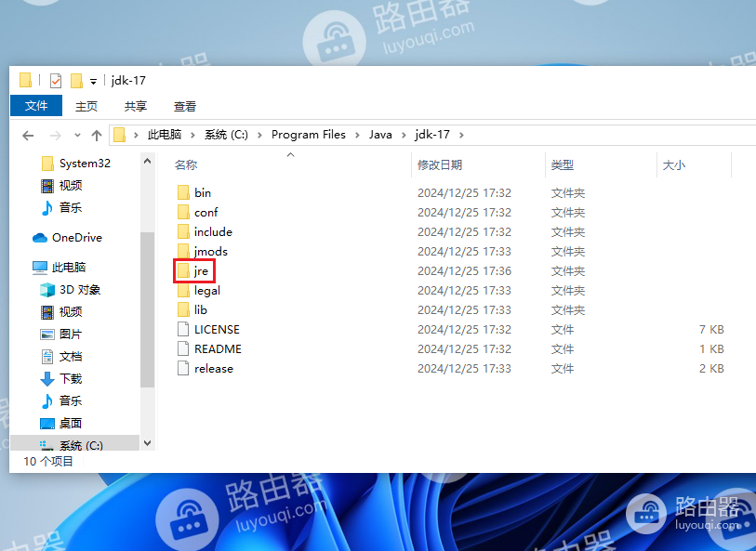756x551 pixels.
Task: Open the recent locations dropdown
Action: (x=77, y=136)
